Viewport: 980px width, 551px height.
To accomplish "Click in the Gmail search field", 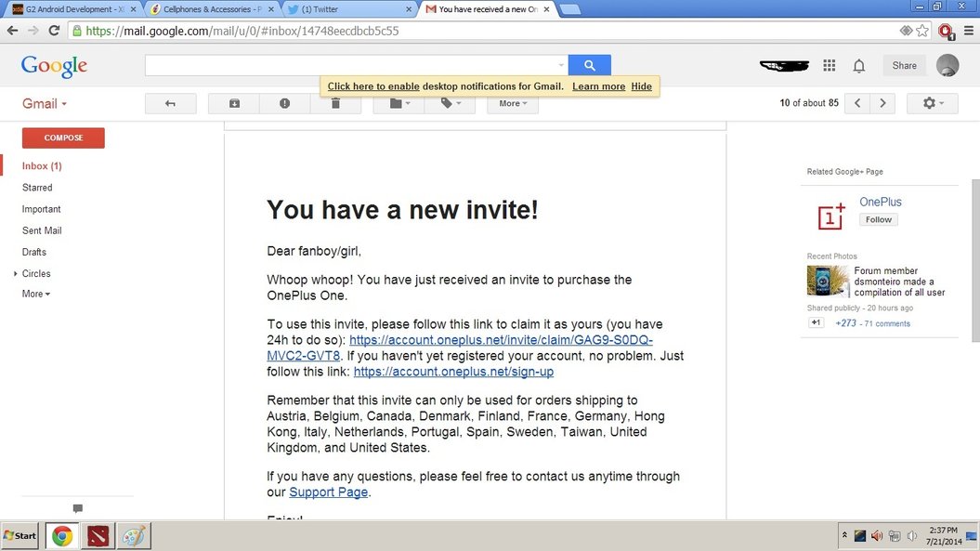I will 353,65.
